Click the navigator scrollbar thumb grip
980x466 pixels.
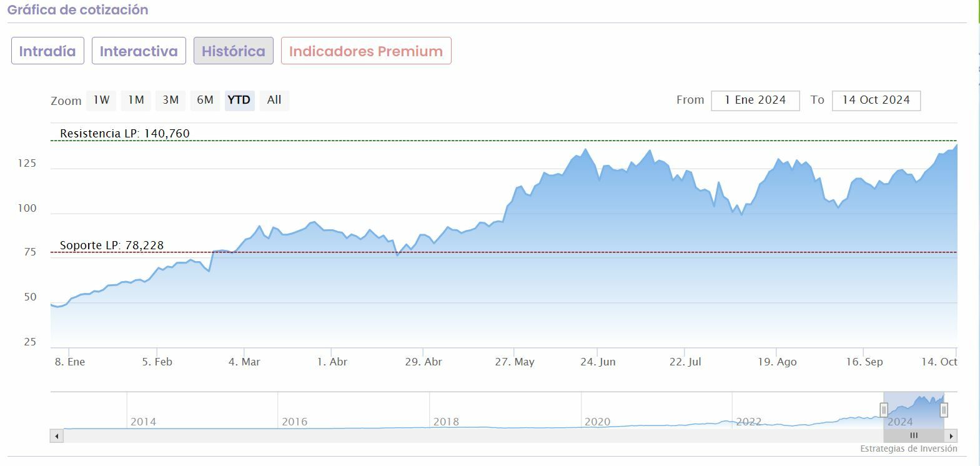pos(914,435)
